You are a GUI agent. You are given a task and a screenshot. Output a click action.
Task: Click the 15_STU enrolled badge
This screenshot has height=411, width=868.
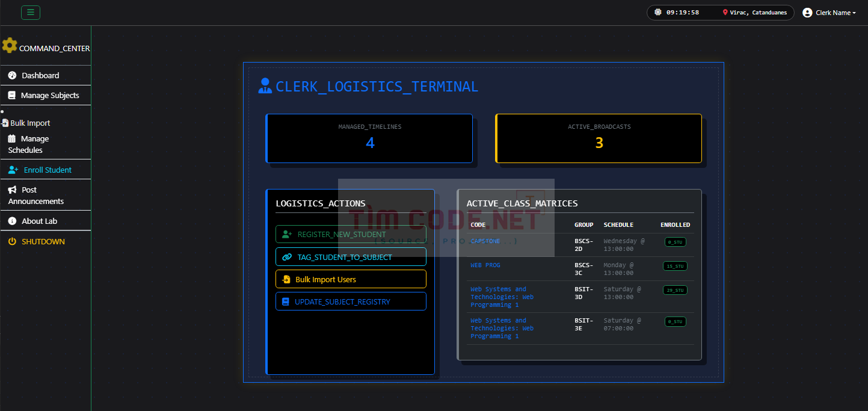(675, 266)
